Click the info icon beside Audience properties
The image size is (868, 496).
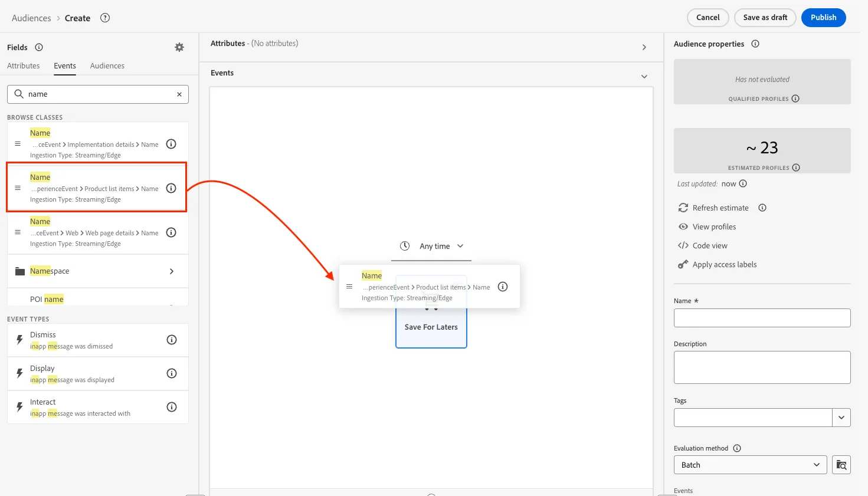point(755,44)
